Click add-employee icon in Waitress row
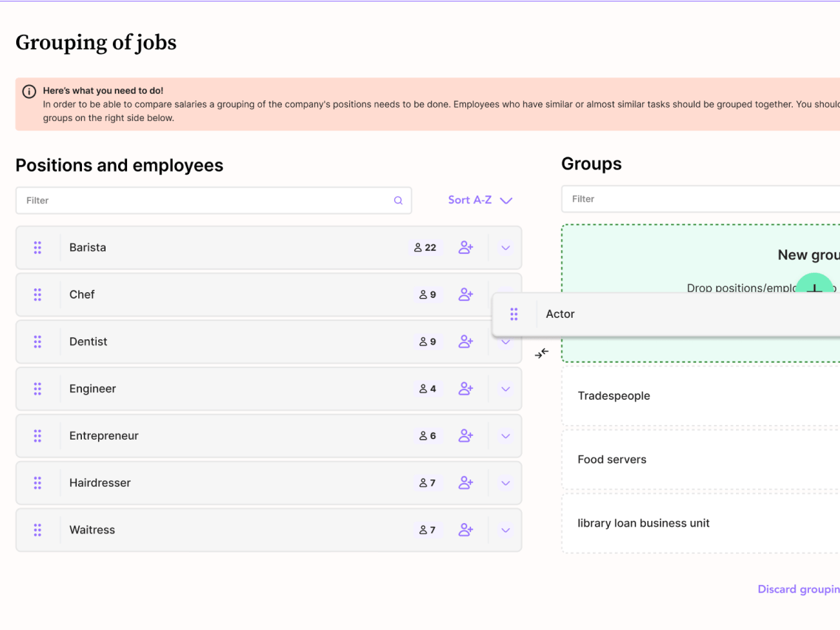The width and height of the screenshot is (840, 630). [x=466, y=530]
